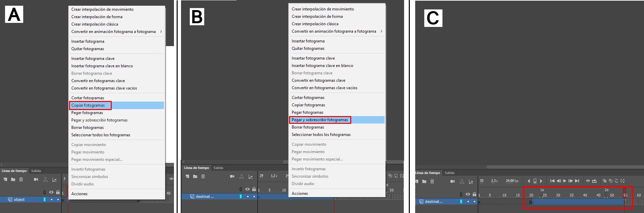Open Línea de tiempo tab in panel A
This screenshot has height=213, width=644.
coord(14,171)
